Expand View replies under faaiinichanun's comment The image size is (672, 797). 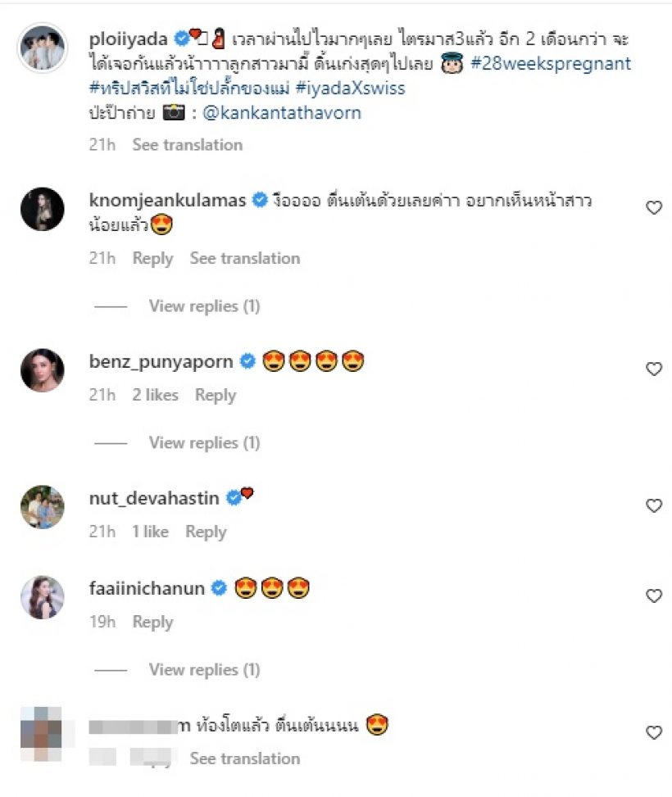pyautogui.click(x=204, y=670)
